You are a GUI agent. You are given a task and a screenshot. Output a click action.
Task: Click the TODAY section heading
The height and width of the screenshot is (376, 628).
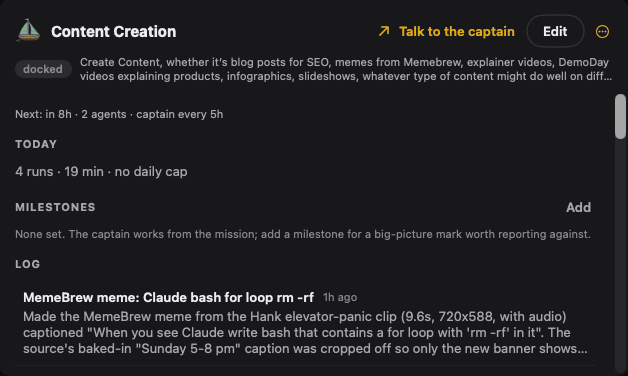36,144
